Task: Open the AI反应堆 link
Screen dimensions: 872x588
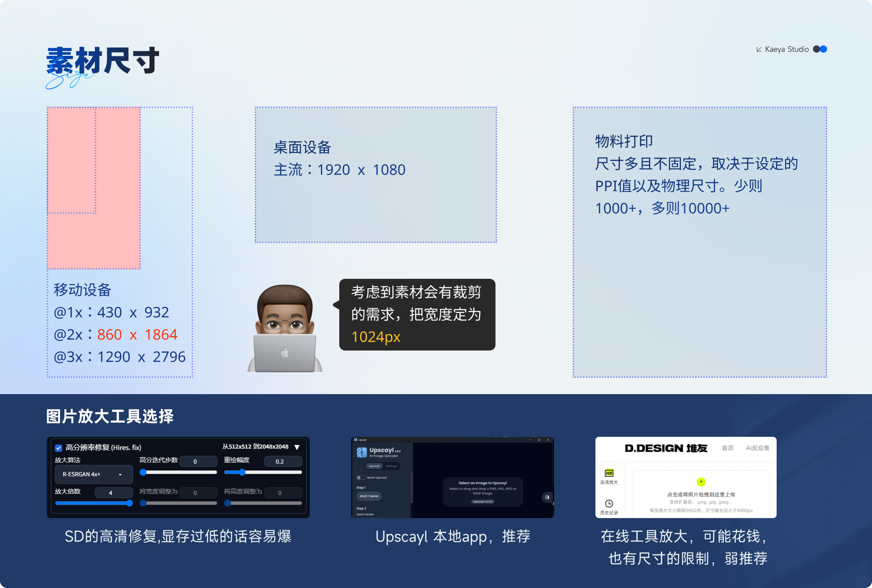Action: tap(758, 448)
